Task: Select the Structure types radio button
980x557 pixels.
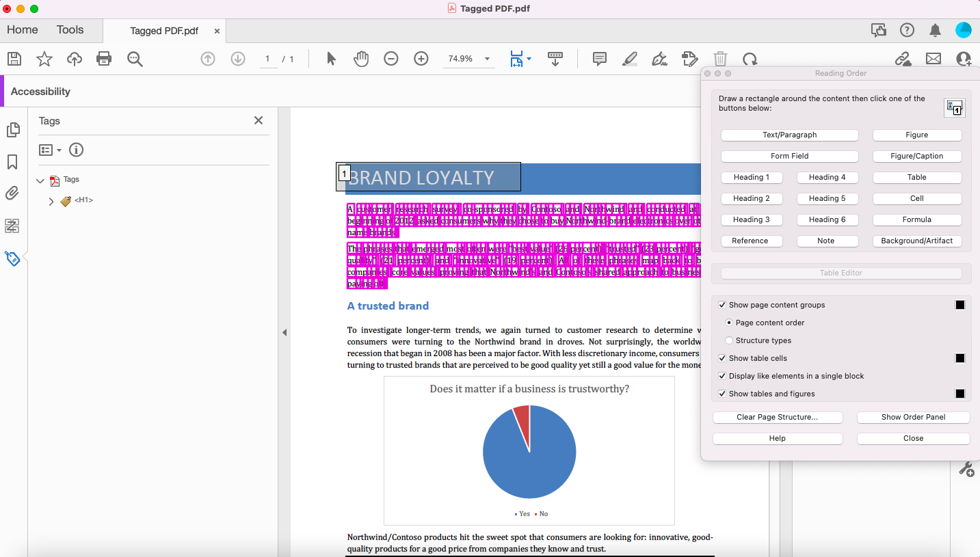Action: (x=729, y=340)
